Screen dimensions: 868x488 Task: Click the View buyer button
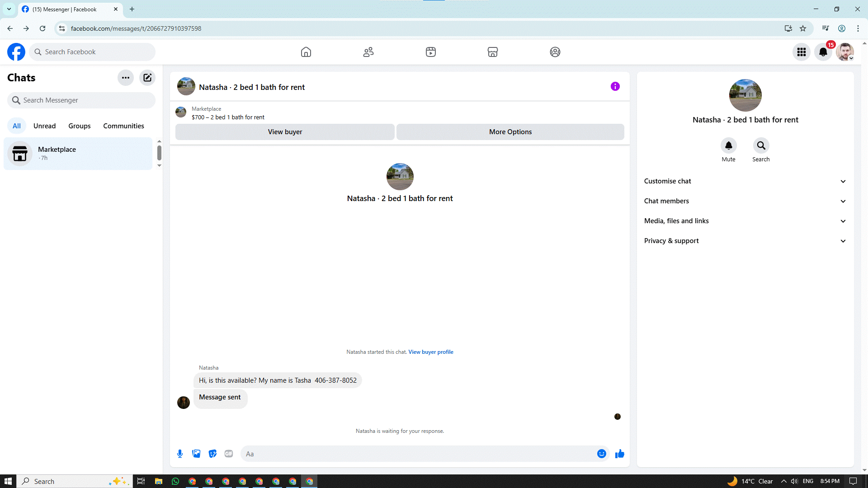click(x=285, y=132)
